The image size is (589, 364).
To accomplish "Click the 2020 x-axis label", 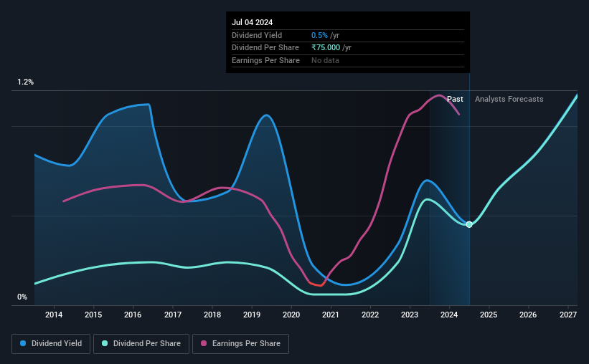I will click(291, 315).
